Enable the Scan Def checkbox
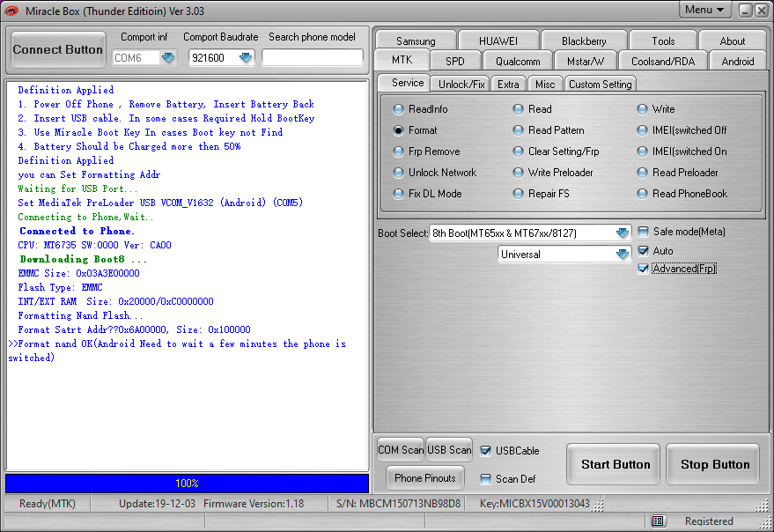The height and width of the screenshot is (532, 774). 486,478
